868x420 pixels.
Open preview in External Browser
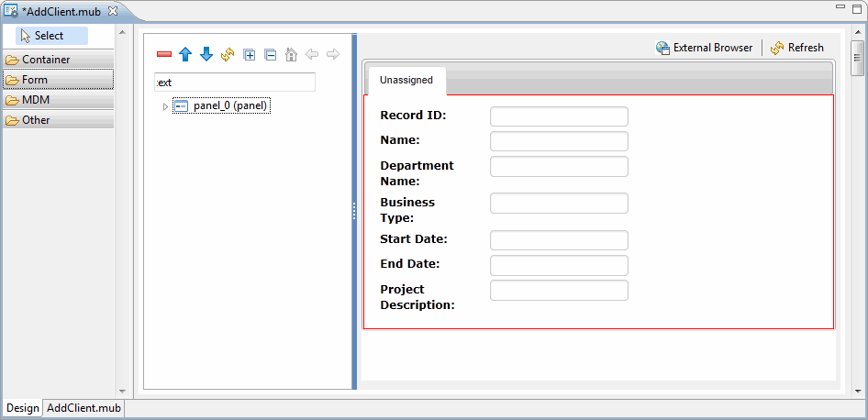[x=705, y=48]
